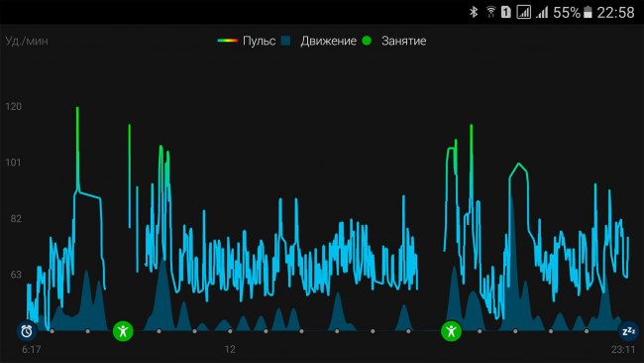
Task: Tap the blue Движение legend square
Action: point(286,41)
